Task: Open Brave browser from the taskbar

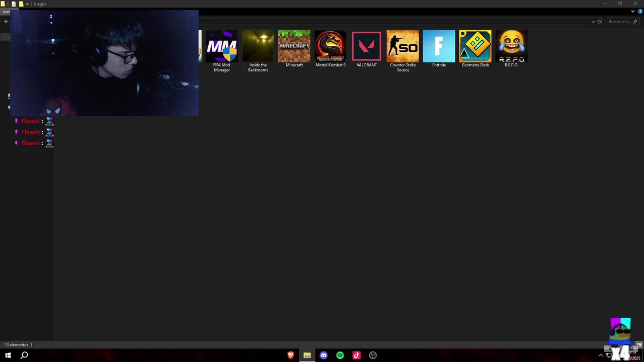Action: tap(291, 355)
